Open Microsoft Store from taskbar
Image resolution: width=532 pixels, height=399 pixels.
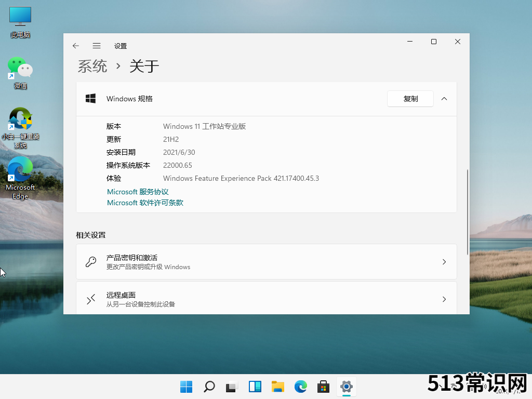(324, 387)
